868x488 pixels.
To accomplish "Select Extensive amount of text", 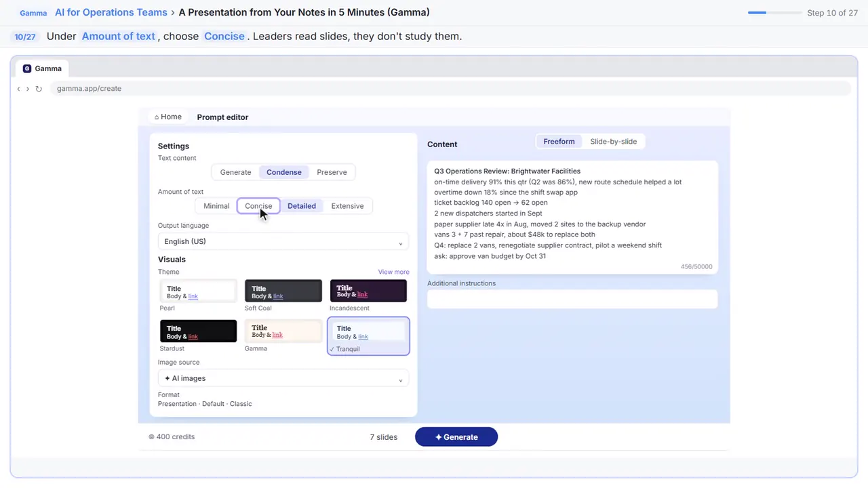I will [347, 206].
